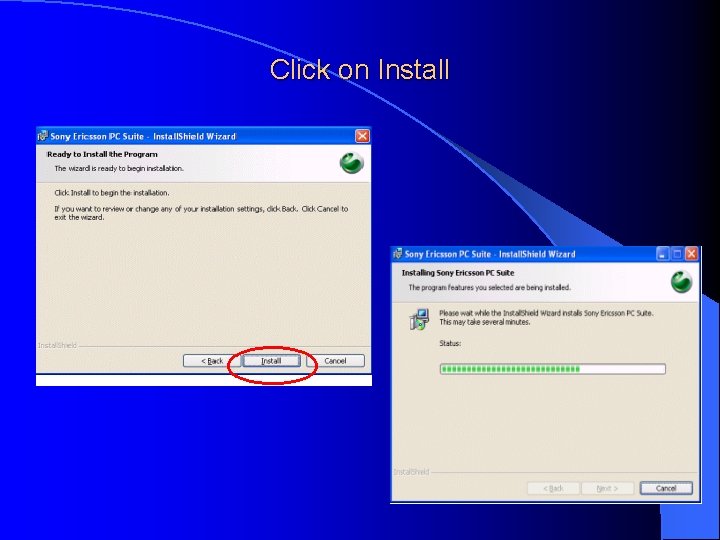This screenshot has height=540, width=720.
Task: Click the title bar text of the Installing window
Action: click(x=490, y=254)
